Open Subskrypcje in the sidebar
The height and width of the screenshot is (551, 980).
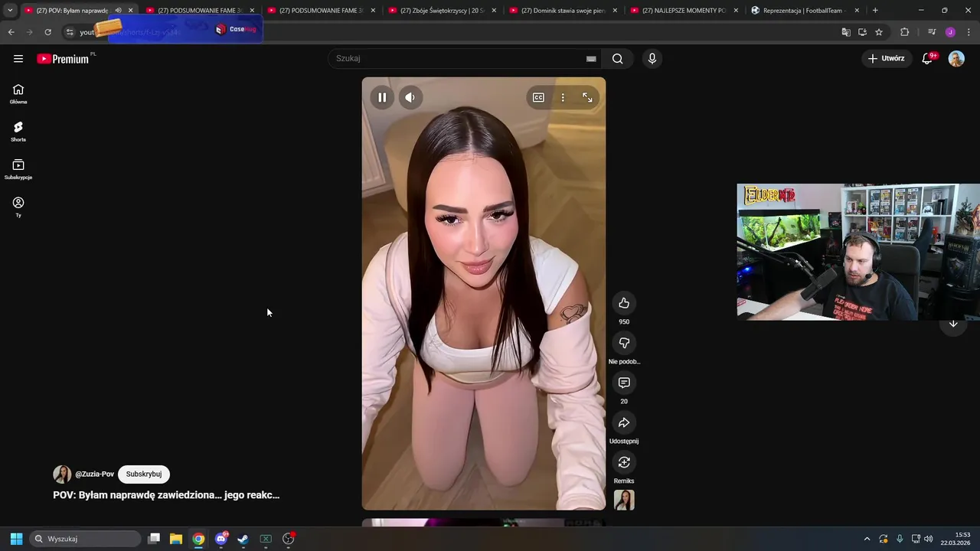(x=18, y=169)
